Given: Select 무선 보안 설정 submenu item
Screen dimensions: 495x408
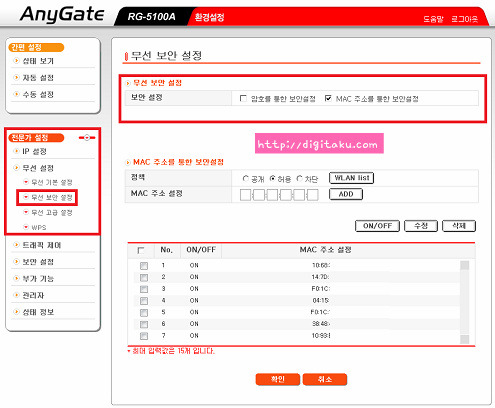Looking at the screenshot, I should tap(52, 197).
